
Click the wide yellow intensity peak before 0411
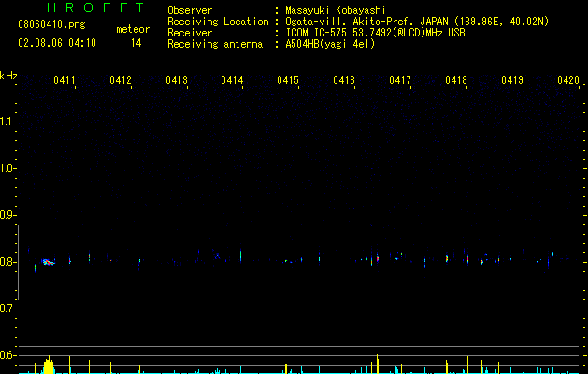[x=49, y=366]
